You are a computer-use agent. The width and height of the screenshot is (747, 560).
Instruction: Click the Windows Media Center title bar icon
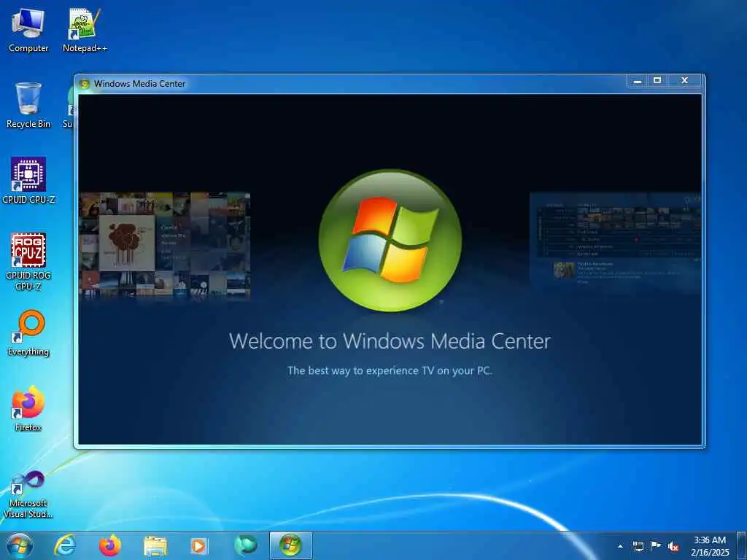click(x=85, y=84)
